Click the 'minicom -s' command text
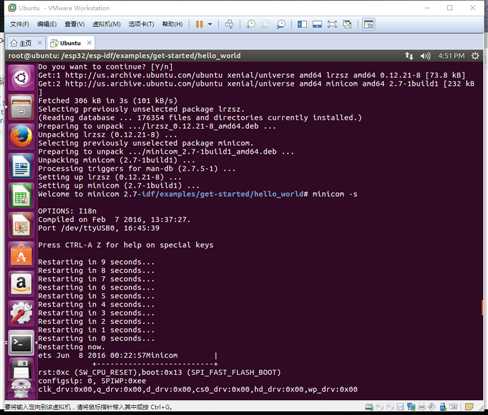 click(335, 194)
